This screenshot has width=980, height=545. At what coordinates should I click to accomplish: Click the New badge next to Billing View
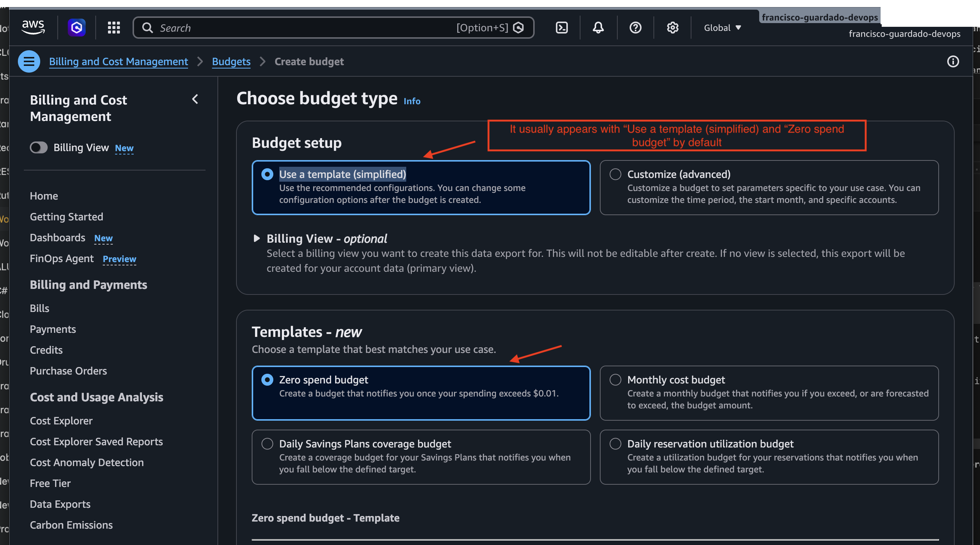124,148
